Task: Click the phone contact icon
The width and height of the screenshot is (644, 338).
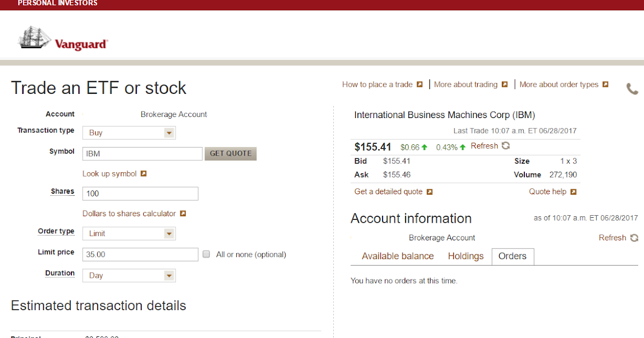Action: (632, 89)
